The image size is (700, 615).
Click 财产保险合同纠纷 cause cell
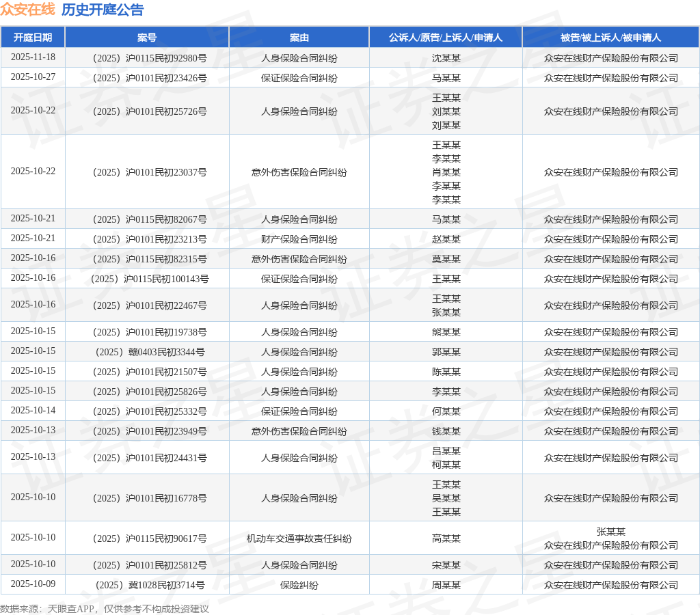(x=299, y=238)
